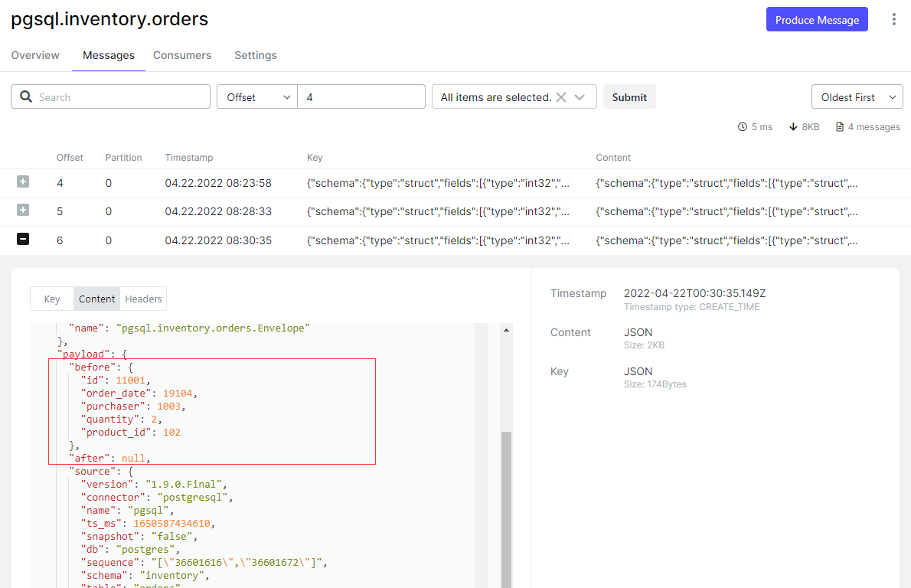Click the Key column header
911x588 pixels.
(x=315, y=158)
